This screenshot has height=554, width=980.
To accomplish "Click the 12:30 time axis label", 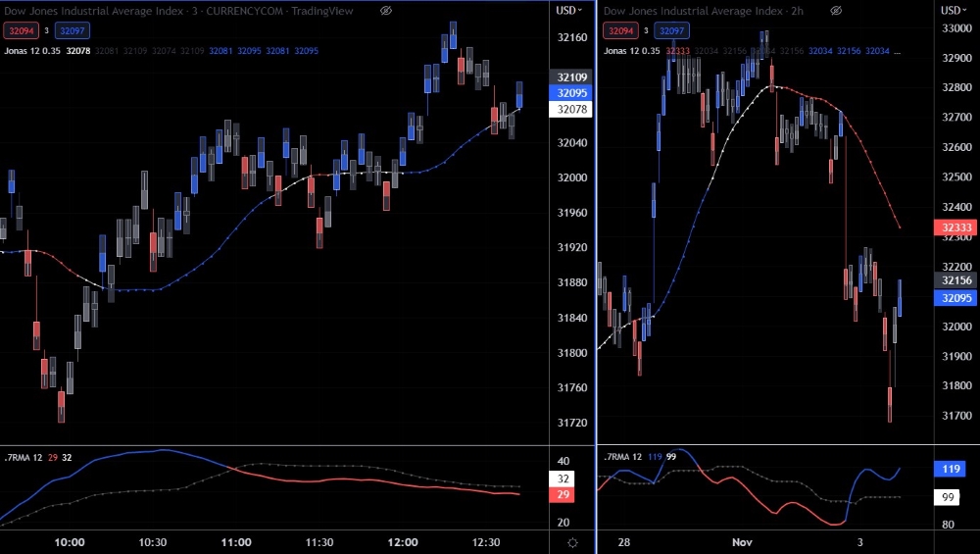I will (x=486, y=542).
